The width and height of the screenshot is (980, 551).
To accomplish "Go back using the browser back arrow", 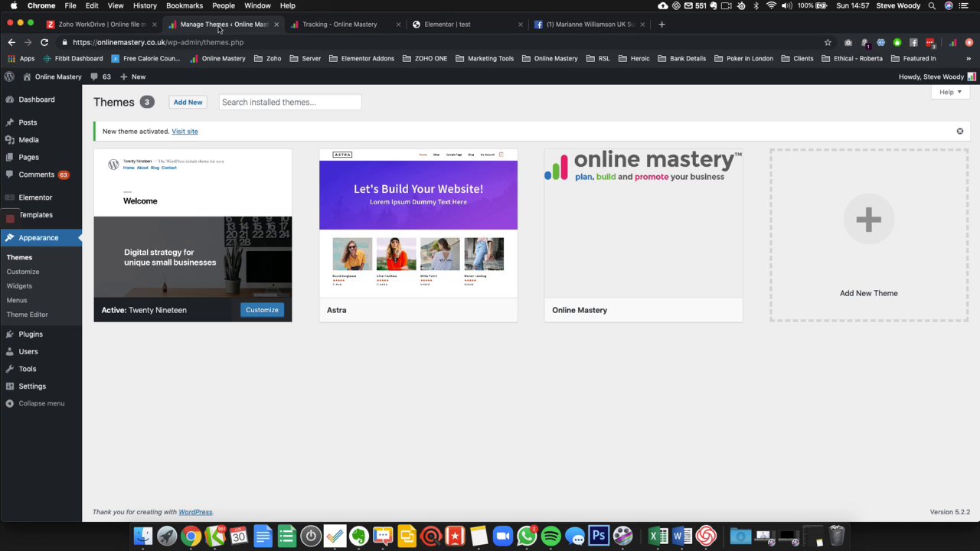I will pyautogui.click(x=11, y=42).
